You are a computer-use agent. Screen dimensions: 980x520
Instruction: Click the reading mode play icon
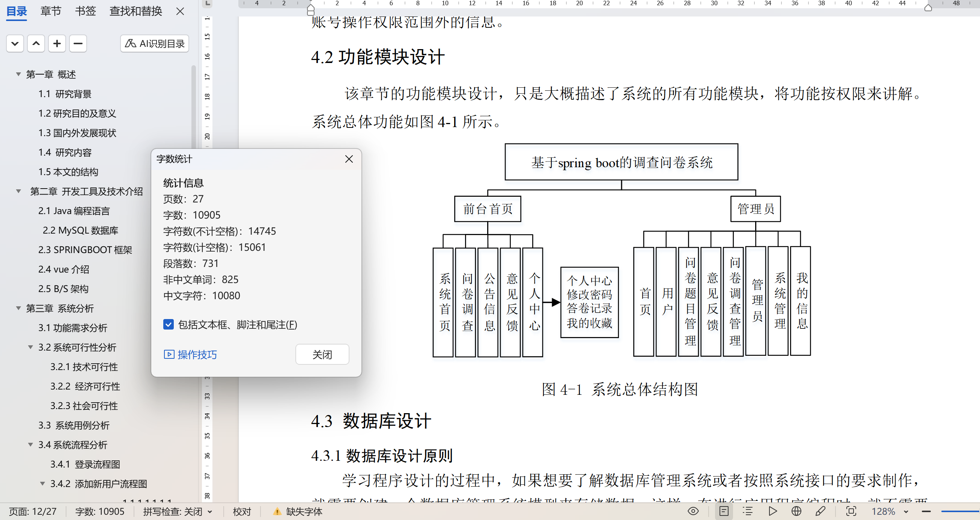(x=773, y=511)
